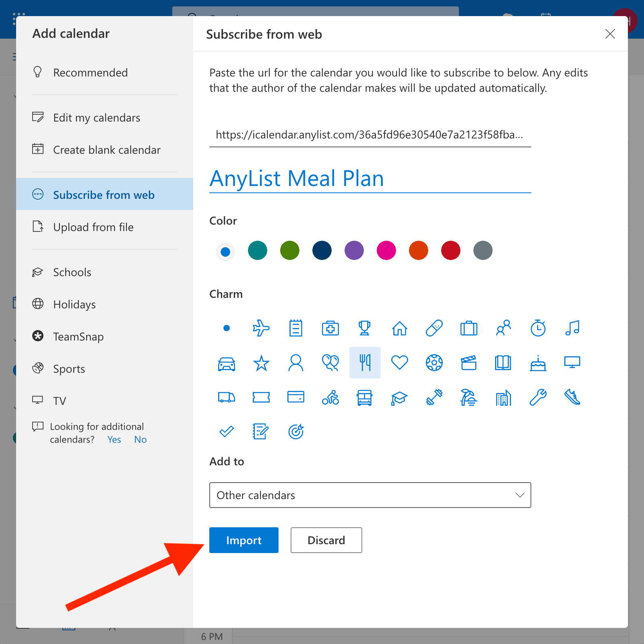Select the airplane charm icon

(x=261, y=328)
